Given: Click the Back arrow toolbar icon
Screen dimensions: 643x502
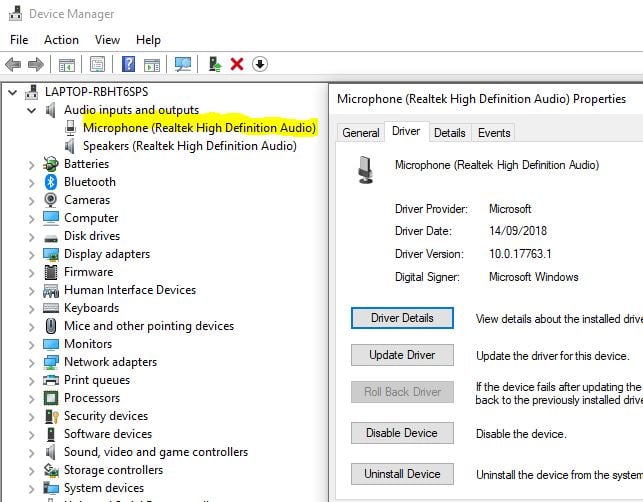Looking at the screenshot, I should 13,64.
